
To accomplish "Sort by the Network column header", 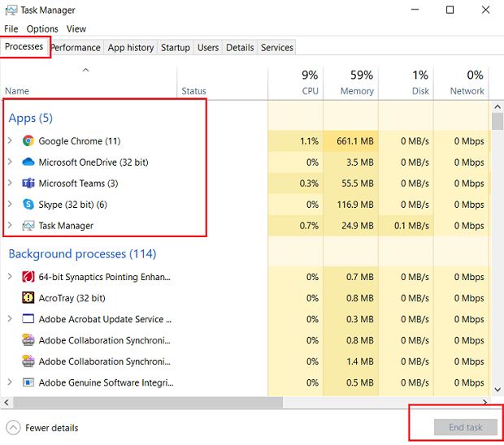I will [x=461, y=82].
